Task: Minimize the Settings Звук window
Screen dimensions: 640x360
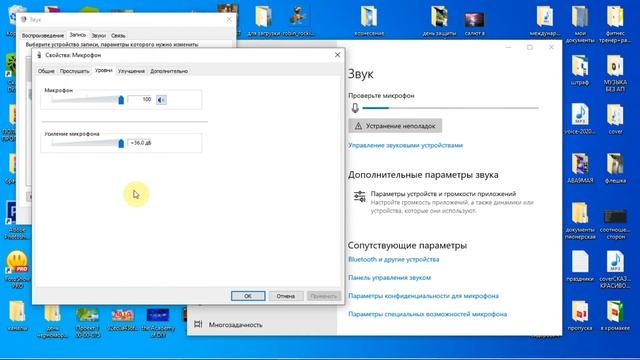Action: pos(508,47)
